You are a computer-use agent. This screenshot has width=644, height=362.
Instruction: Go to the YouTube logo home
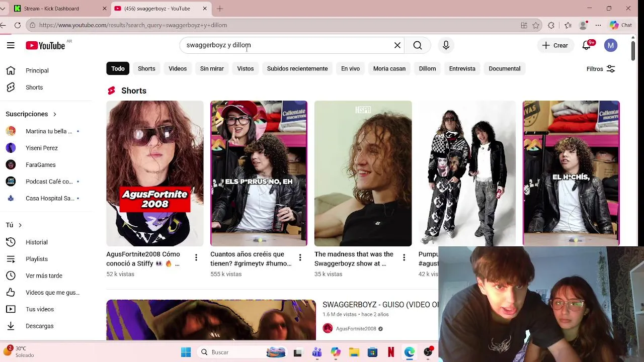[46, 45]
